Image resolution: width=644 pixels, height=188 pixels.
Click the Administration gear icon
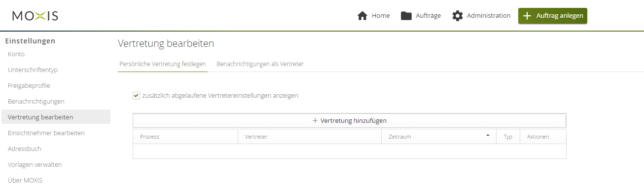click(x=458, y=16)
